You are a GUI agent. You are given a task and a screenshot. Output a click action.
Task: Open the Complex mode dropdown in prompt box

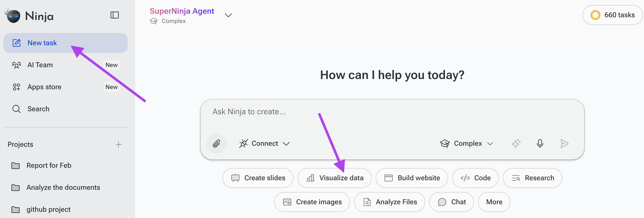[466, 143]
